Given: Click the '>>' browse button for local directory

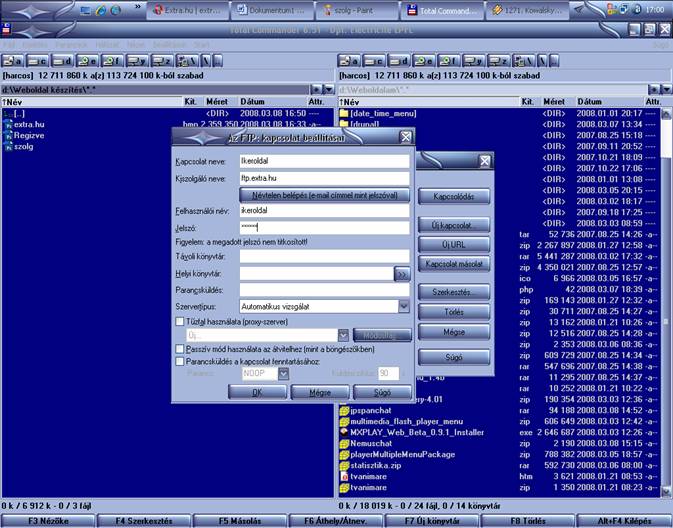Looking at the screenshot, I should click(x=402, y=273).
